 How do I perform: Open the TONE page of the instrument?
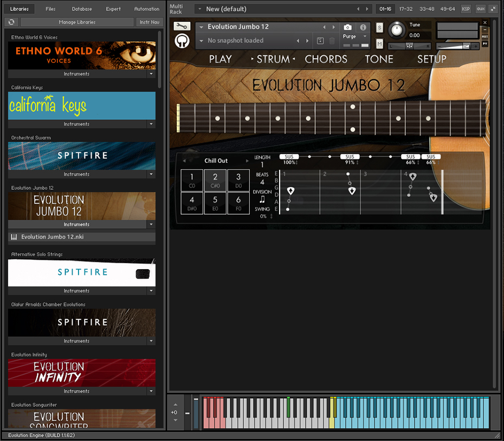[379, 59]
